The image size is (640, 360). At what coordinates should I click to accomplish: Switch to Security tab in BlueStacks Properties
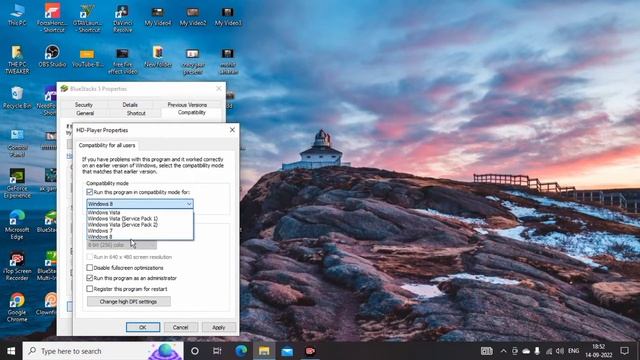[84, 105]
